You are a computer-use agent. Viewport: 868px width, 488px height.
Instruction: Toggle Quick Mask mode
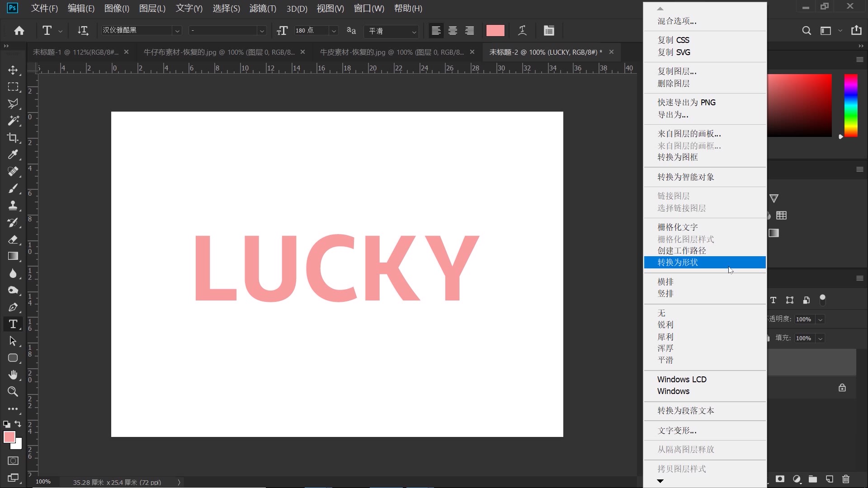[x=13, y=460]
